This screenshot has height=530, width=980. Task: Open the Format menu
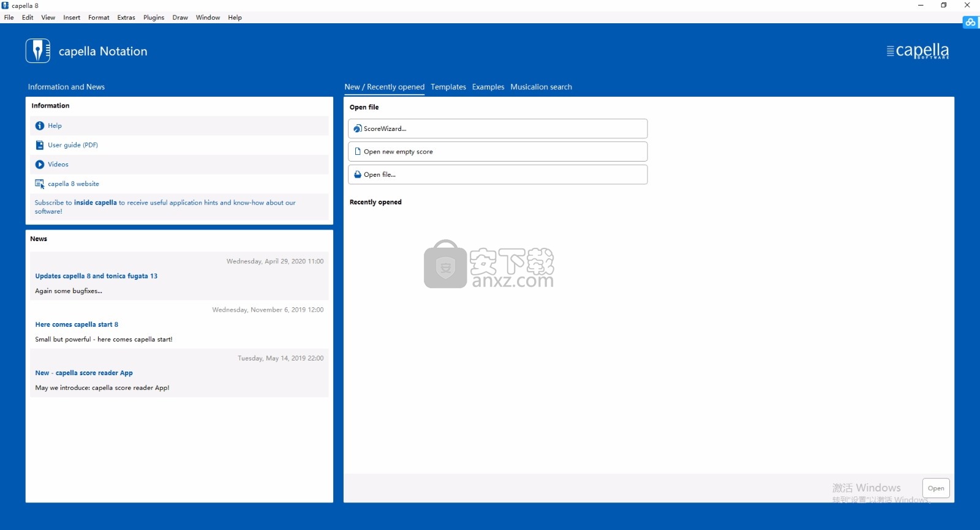[99, 17]
